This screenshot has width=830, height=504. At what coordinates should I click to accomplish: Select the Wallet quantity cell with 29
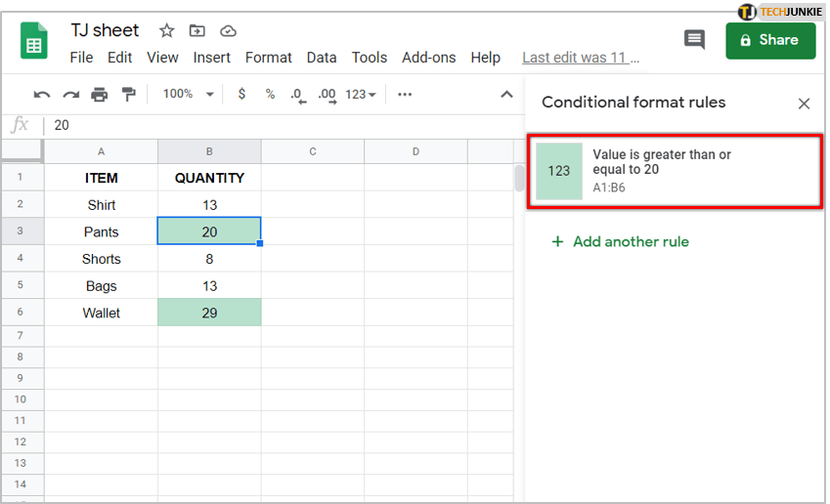click(209, 314)
